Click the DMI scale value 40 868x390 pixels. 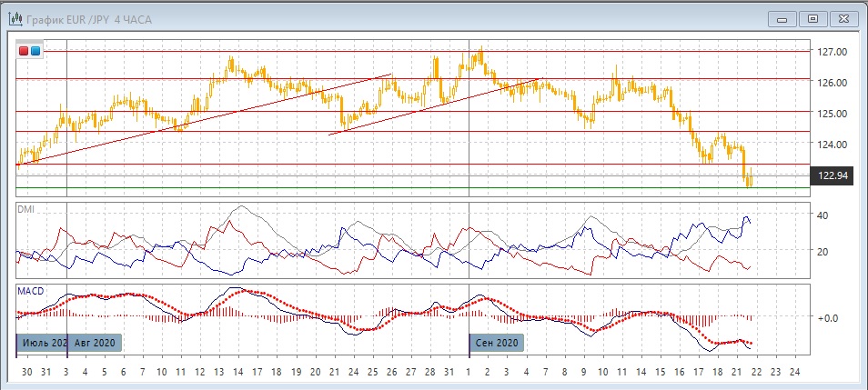tap(822, 215)
